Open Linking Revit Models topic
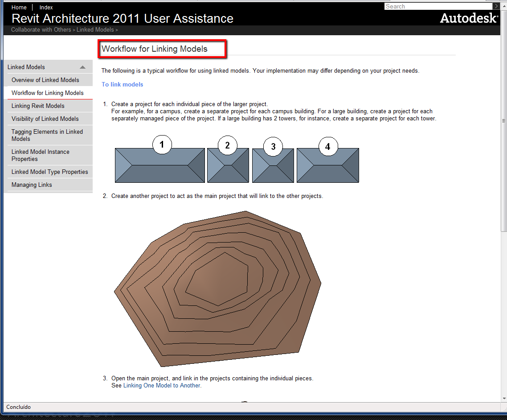Screen dimensions: 507x420 click(38, 106)
